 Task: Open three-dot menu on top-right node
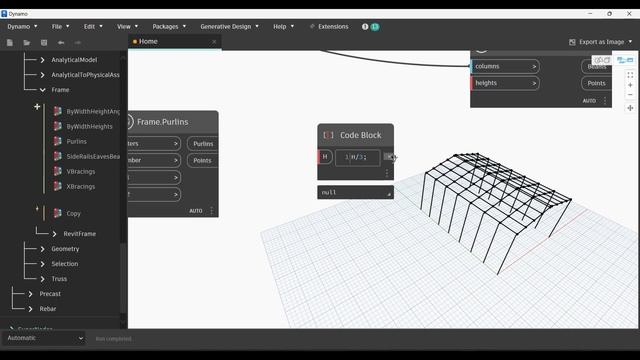(x=605, y=100)
